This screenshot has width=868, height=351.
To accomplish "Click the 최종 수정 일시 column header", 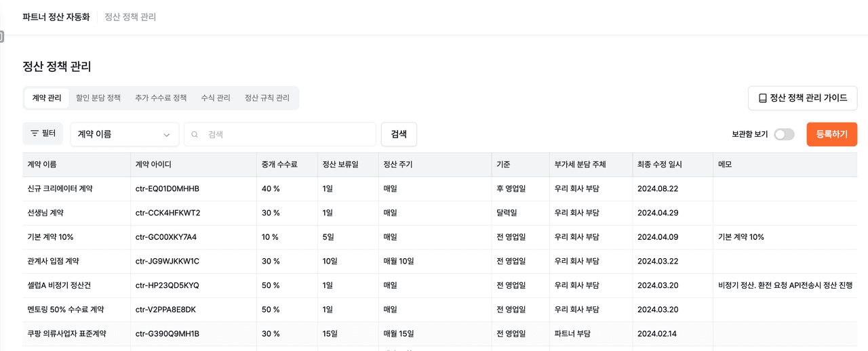I will point(659,165).
